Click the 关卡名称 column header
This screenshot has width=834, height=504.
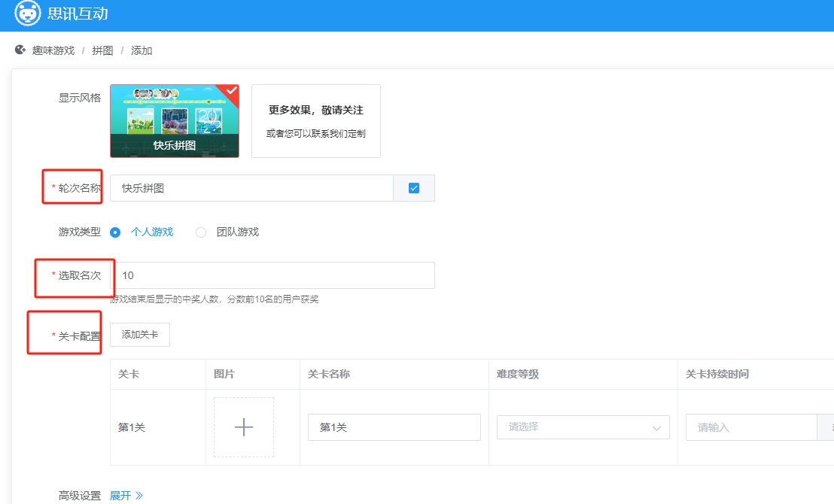click(329, 375)
